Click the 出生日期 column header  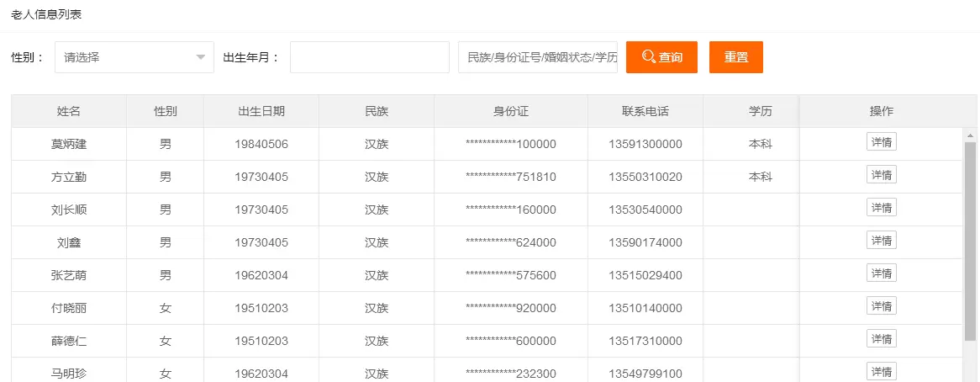pos(261,111)
